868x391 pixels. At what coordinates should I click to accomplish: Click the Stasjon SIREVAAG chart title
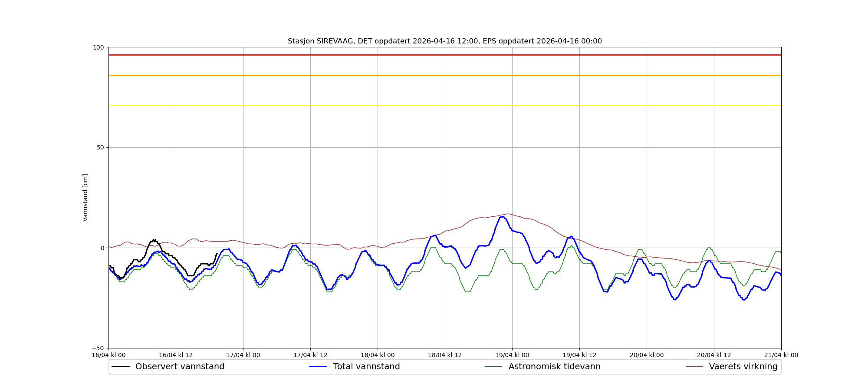click(444, 41)
